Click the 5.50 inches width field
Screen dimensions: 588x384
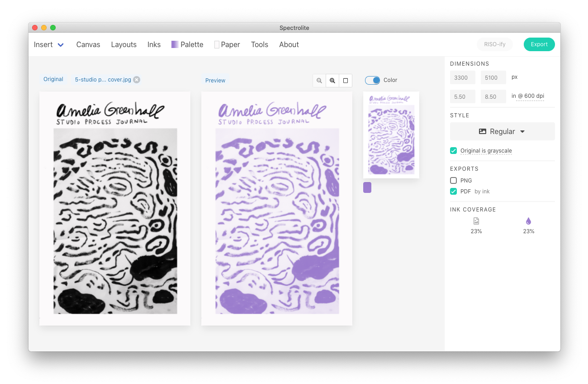pos(463,96)
